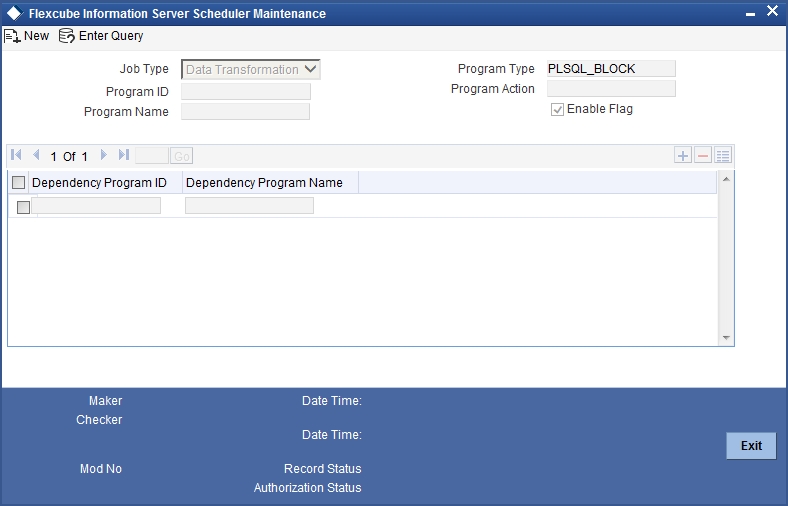Click the Dependency Program Name column header
The height and width of the screenshot is (506, 788).
pyautogui.click(x=264, y=182)
